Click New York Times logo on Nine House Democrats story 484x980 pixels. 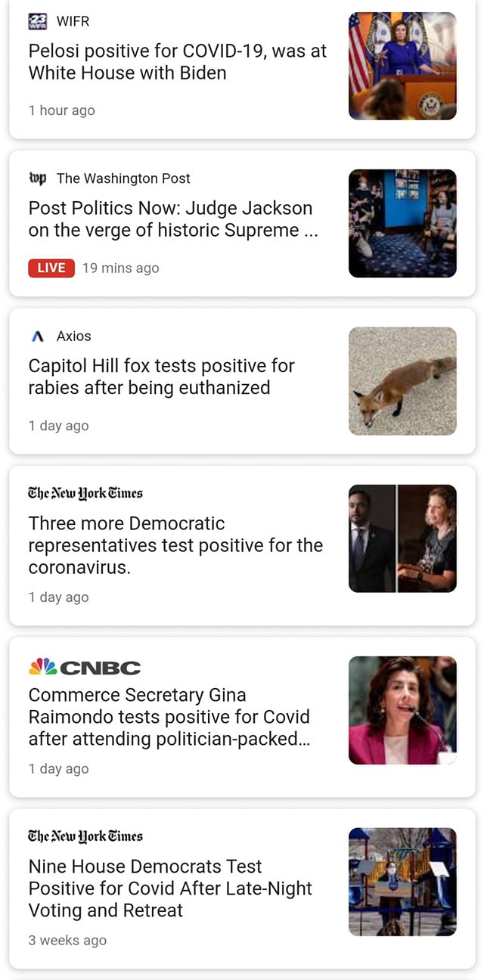pyautogui.click(x=85, y=836)
